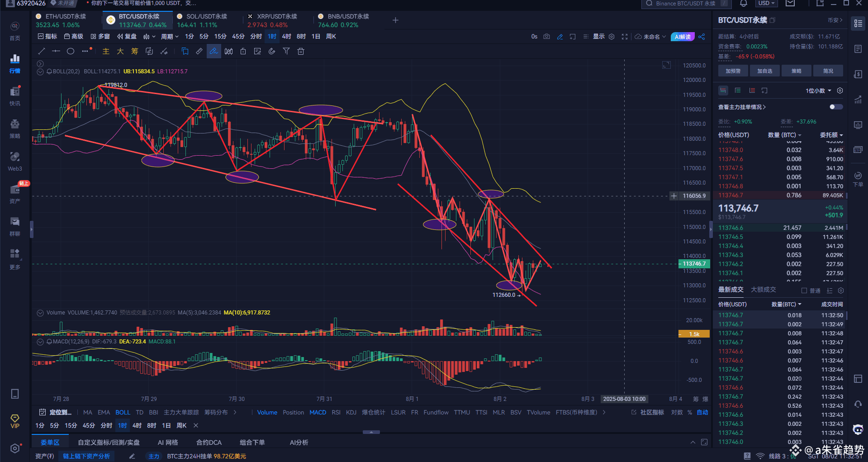Delete drawings with the trash icon
868x462 pixels.
tap(301, 51)
